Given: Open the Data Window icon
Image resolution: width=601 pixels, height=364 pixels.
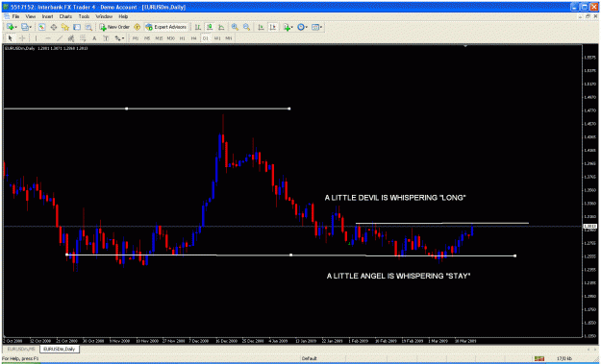Looking at the screenshot, I should point(54,27).
